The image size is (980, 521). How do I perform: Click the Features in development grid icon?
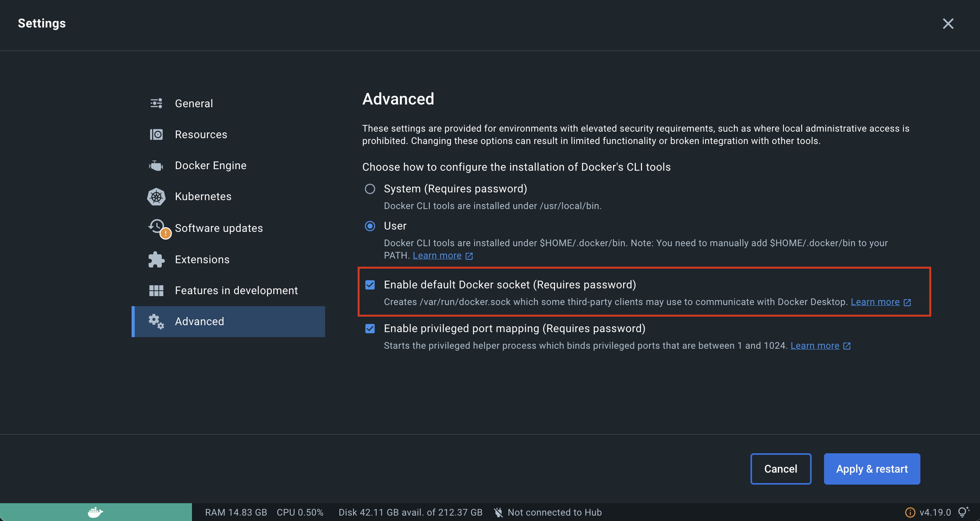[x=156, y=291]
